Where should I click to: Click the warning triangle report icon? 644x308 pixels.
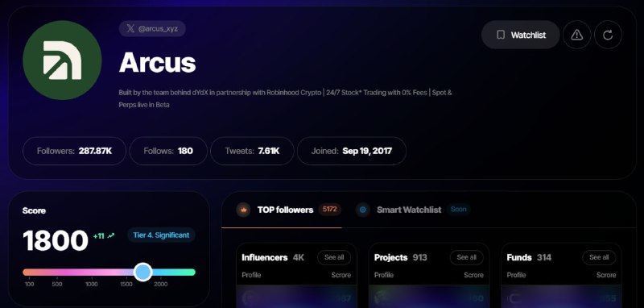click(x=576, y=35)
